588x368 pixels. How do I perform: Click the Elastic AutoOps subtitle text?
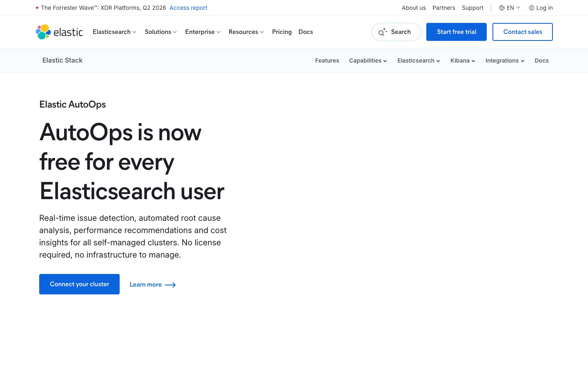pos(73,104)
